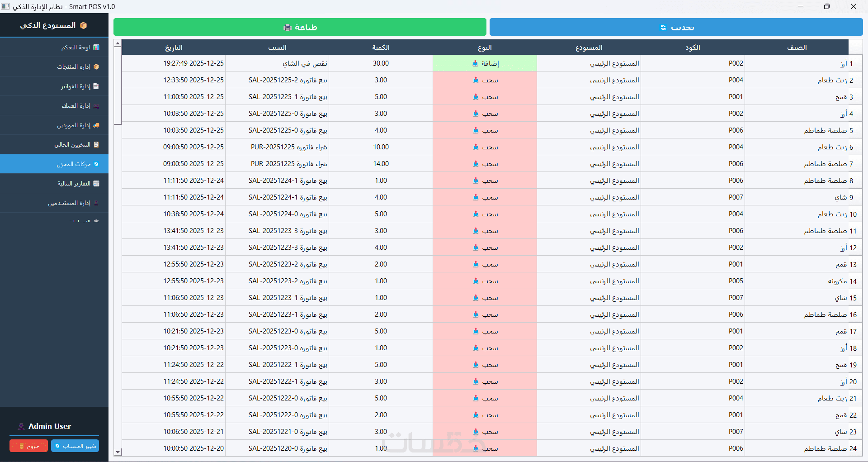Click the تغيير الحساب button
Screen dimensions: 868x462
point(75,446)
